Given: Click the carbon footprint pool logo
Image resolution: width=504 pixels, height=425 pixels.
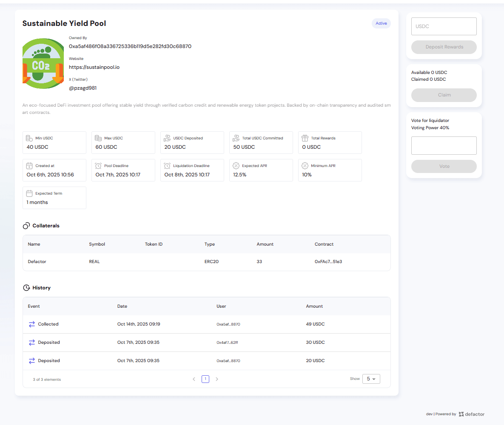Looking at the screenshot, I should pos(43,63).
